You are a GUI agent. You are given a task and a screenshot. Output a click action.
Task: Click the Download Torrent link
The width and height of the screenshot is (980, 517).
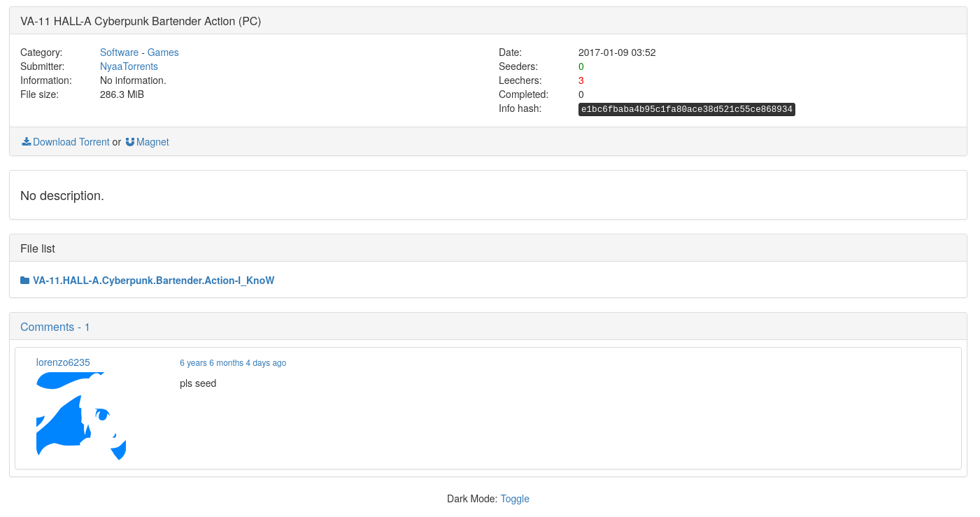(x=71, y=142)
